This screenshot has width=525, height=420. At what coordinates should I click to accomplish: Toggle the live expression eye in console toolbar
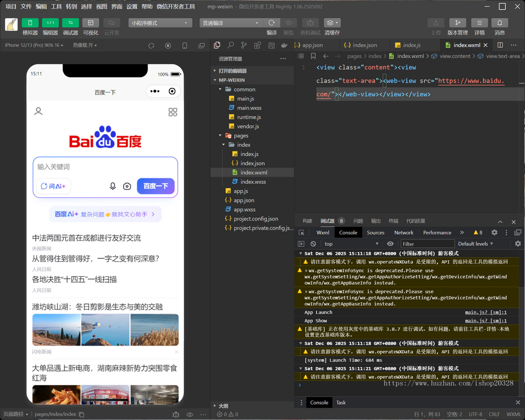coord(390,244)
